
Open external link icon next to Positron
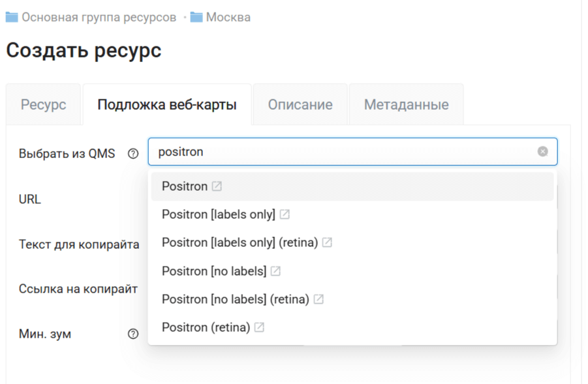pos(217,187)
